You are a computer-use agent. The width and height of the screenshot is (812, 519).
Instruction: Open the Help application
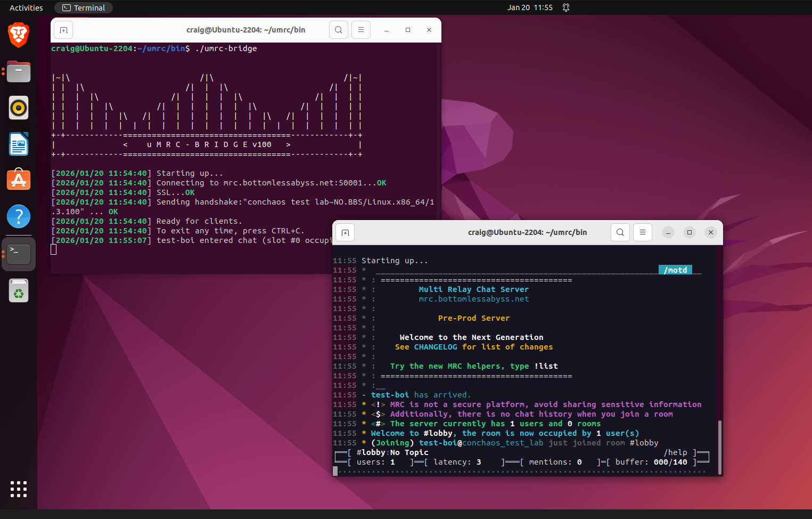coord(19,216)
